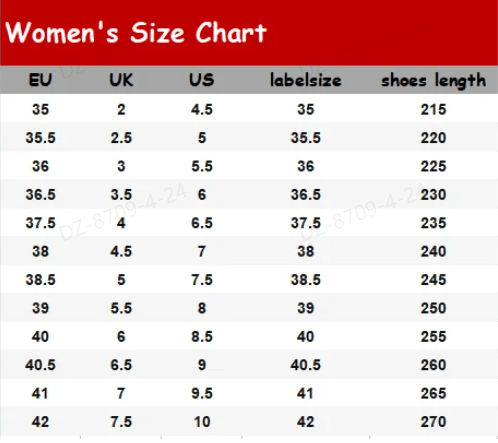Click the shoes length column header
498x443 pixels.
(433, 81)
